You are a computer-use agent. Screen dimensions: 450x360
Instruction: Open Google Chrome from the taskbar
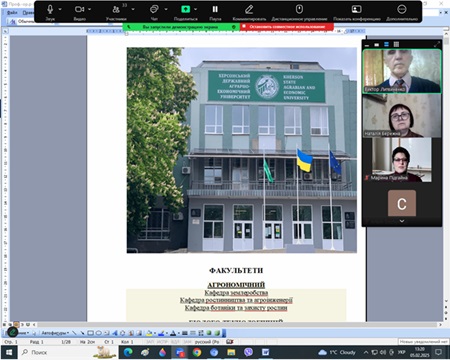tap(197, 352)
